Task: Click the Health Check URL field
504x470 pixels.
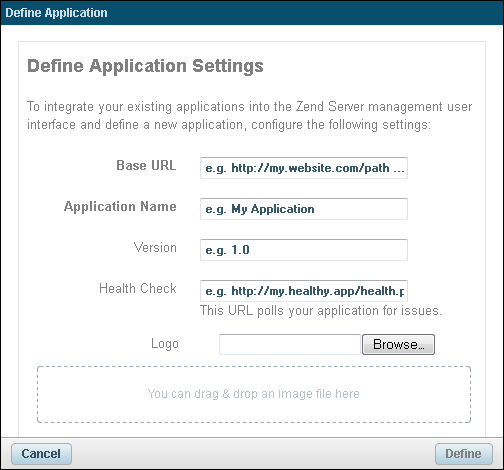Action: pyautogui.click(x=304, y=291)
